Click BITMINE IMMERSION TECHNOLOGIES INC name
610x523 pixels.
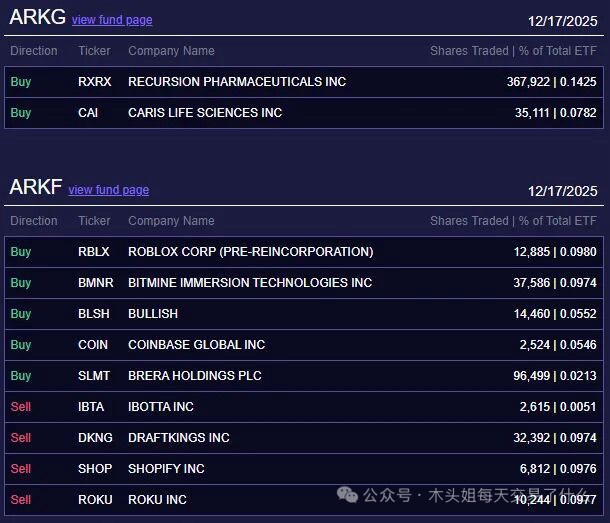point(250,283)
